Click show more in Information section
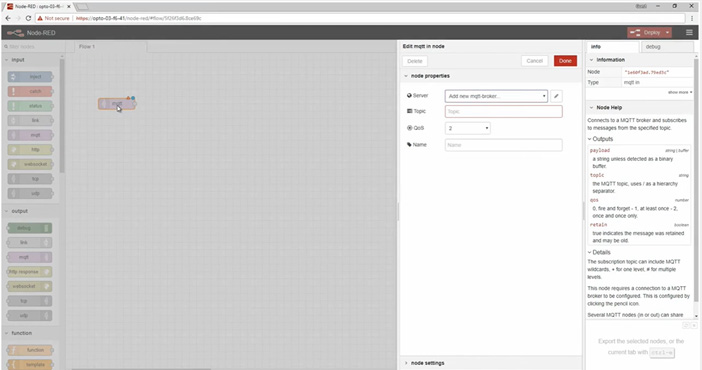 680,92
